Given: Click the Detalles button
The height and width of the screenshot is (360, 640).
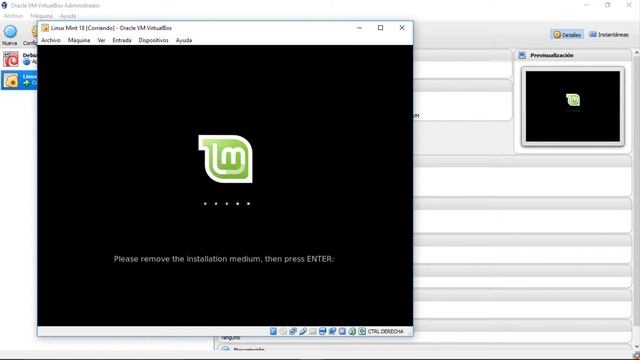Looking at the screenshot, I should pos(567,35).
